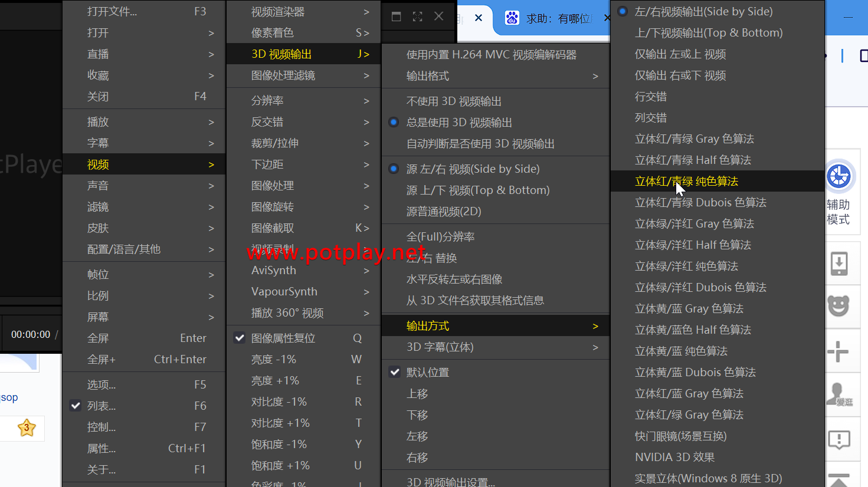Expand the 播放 360° 视频 submenu
Viewport: 868px width, 487px height.
(303, 313)
